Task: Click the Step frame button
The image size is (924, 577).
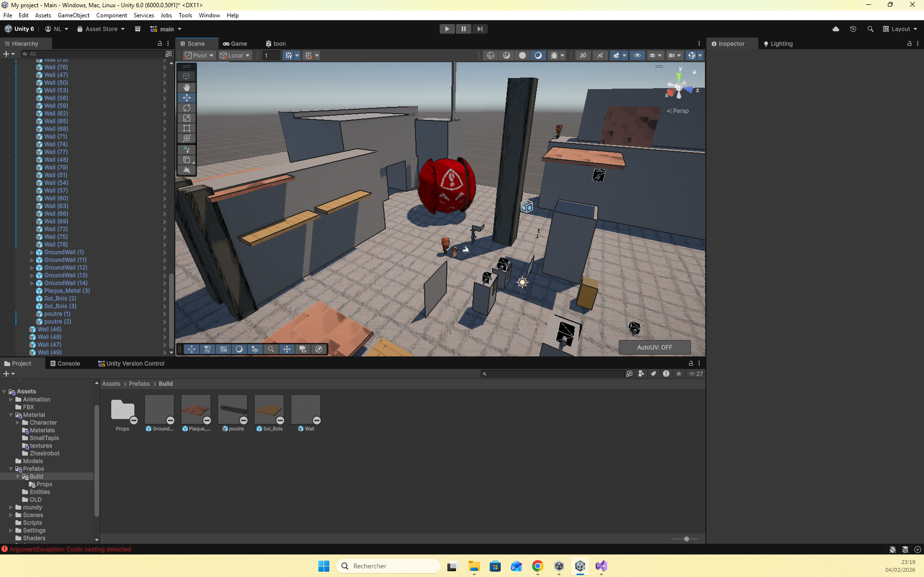Action: [x=480, y=29]
